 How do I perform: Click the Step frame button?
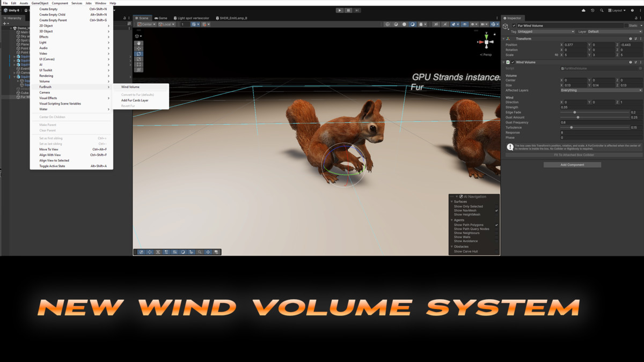click(357, 10)
